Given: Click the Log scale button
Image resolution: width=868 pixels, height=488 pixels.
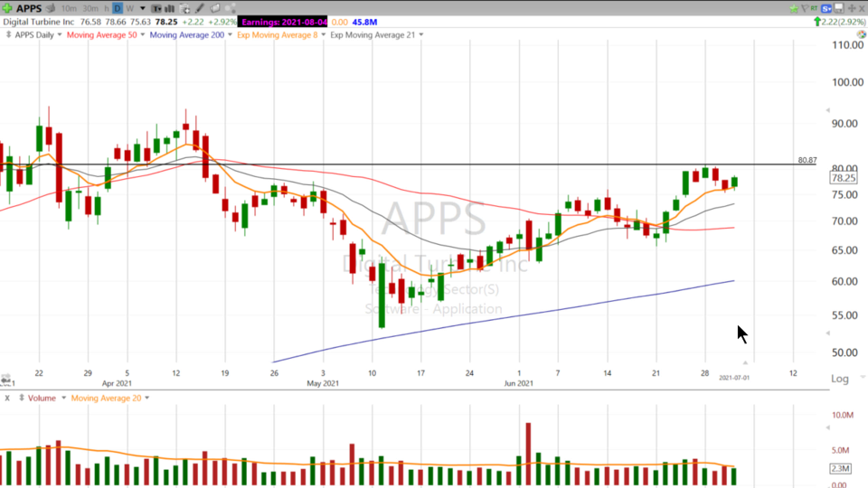Looking at the screenshot, I should click(840, 379).
